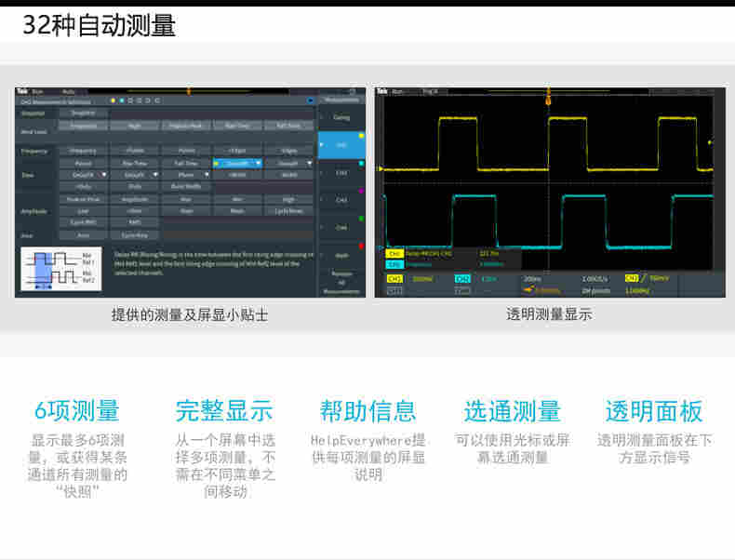Click the cyan CH2 badge in bottom readout bar
This screenshot has height=560, width=735.
[462, 278]
